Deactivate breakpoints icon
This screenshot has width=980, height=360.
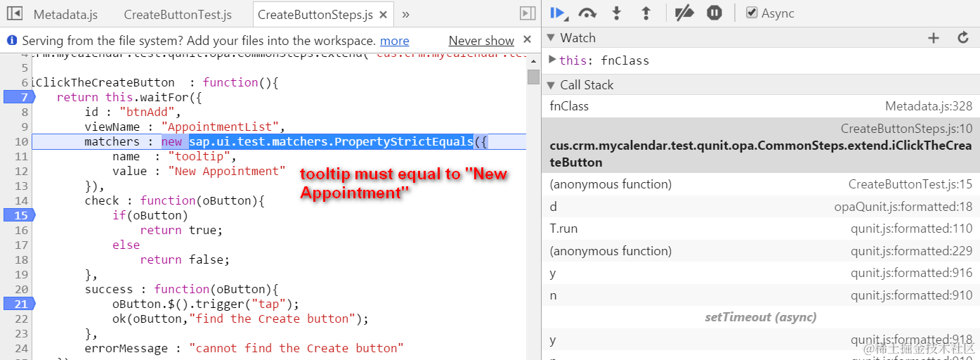684,13
